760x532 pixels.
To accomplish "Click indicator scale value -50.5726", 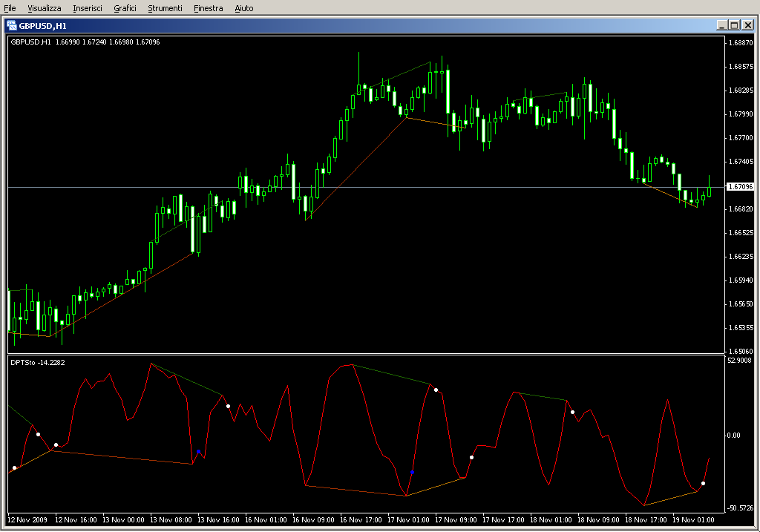I will pyautogui.click(x=740, y=508).
